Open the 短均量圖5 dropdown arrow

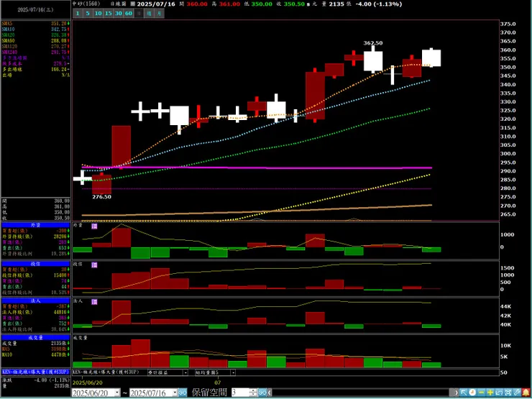[233, 372]
